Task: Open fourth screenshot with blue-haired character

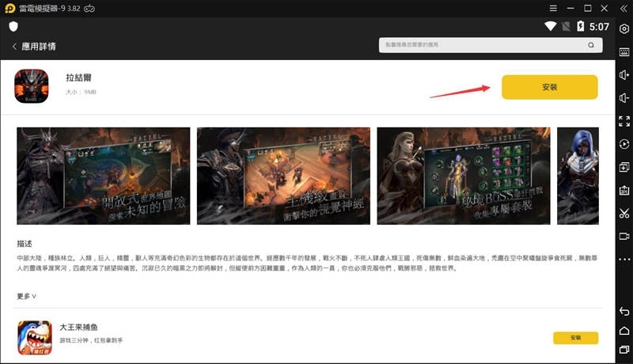Action: click(578, 176)
